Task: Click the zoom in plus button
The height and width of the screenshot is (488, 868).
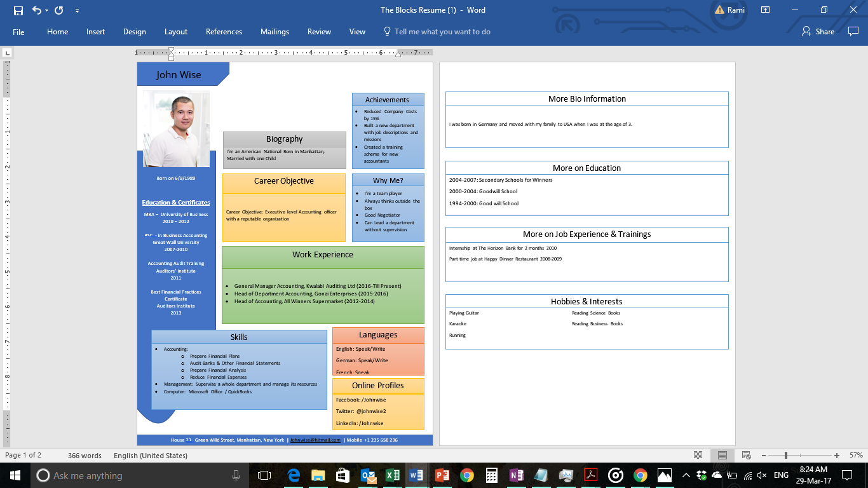Action: coord(837,456)
